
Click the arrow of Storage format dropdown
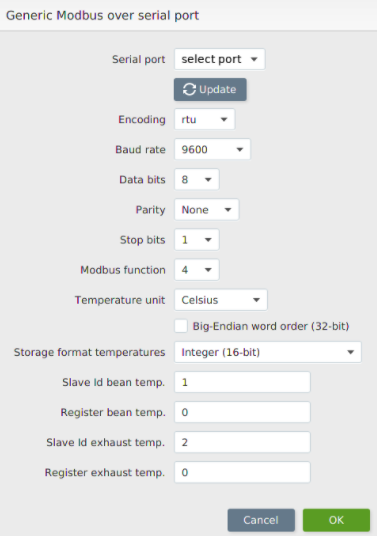(350, 352)
